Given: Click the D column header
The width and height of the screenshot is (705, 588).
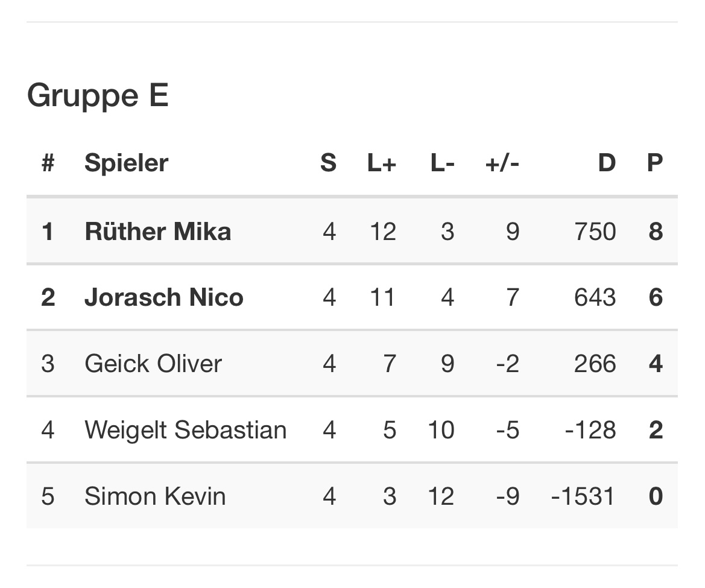Looking at the screenshot, I should [607, 163].
